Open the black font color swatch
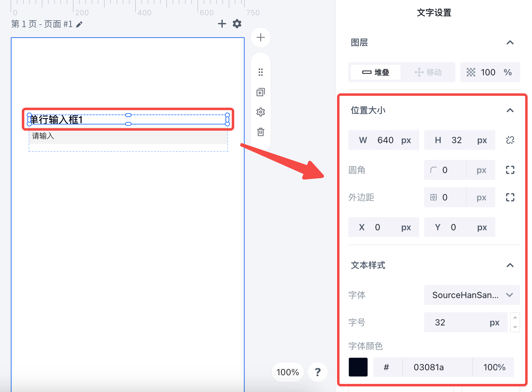The image size is (532, 392). 358,367
